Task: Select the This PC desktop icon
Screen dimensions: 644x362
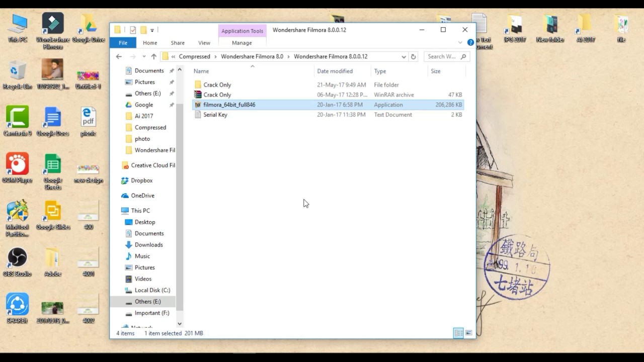Action: [x=18, y=29]
